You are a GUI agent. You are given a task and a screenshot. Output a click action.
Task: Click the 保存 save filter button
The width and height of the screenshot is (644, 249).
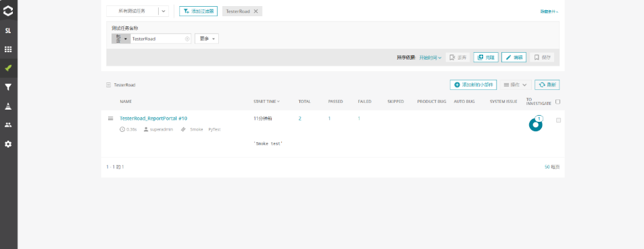click(542, 58)
